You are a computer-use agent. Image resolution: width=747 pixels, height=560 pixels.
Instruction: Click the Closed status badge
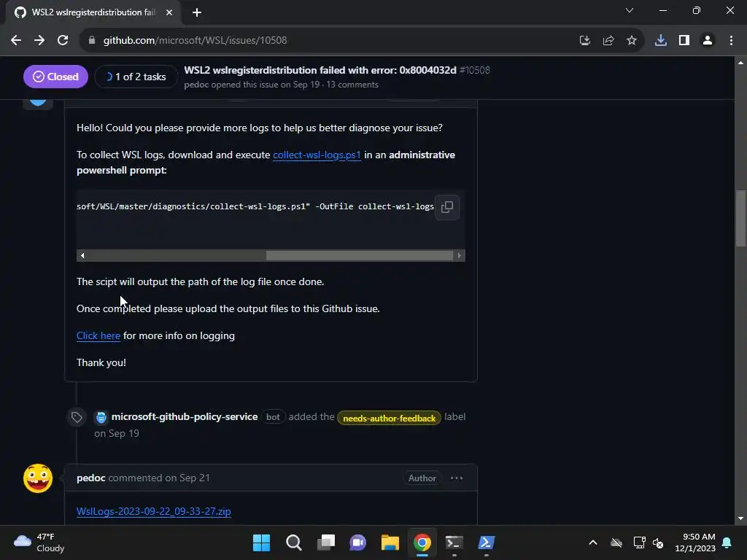(x=55, y=77)
